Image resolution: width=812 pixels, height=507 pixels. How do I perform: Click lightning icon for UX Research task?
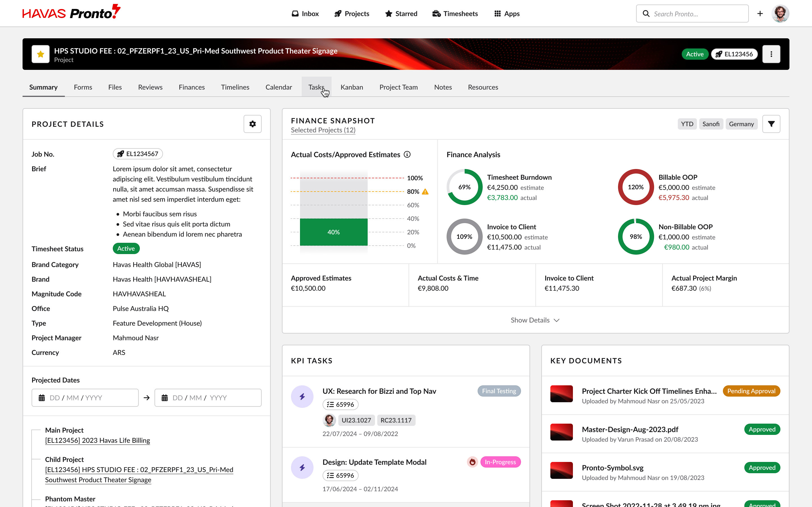pyautogui.click(x=302, y=397)
